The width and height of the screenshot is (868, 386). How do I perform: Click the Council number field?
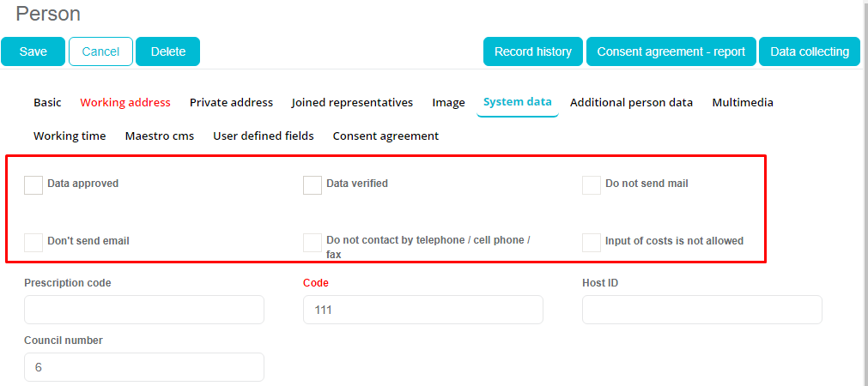coord(143,367)
